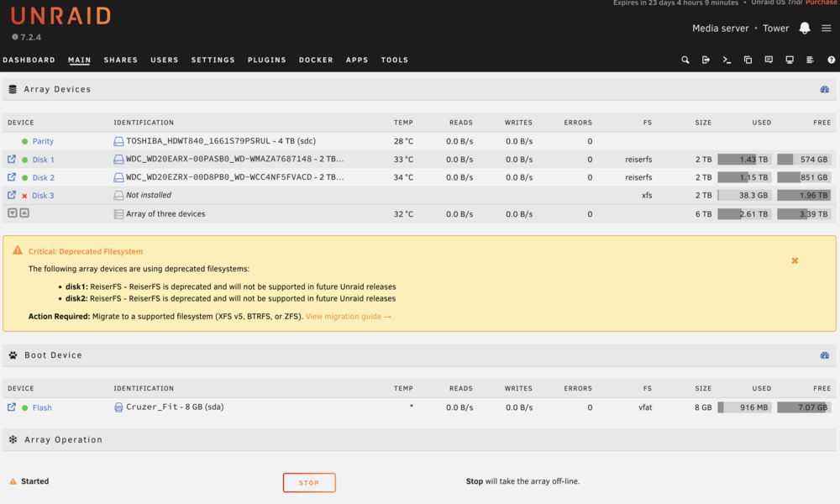Screen dimensions: 840x504
Task: Browse Disk 3 via its arrow icon
Action: tap(11, 195)
